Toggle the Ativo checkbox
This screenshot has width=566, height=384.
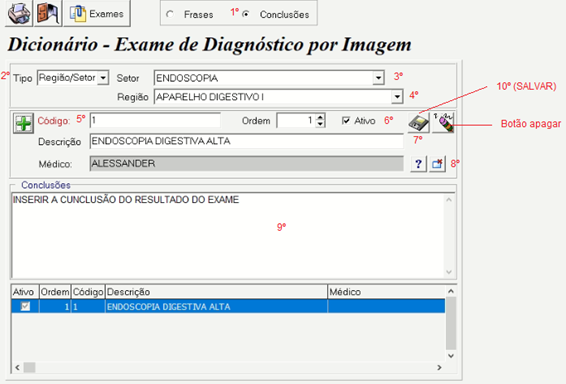tap(346, 121)
